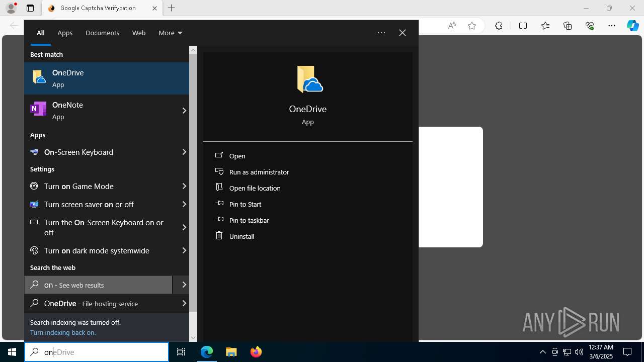Open volume control in system tray
644x362 pixels.
pos(579,352)
